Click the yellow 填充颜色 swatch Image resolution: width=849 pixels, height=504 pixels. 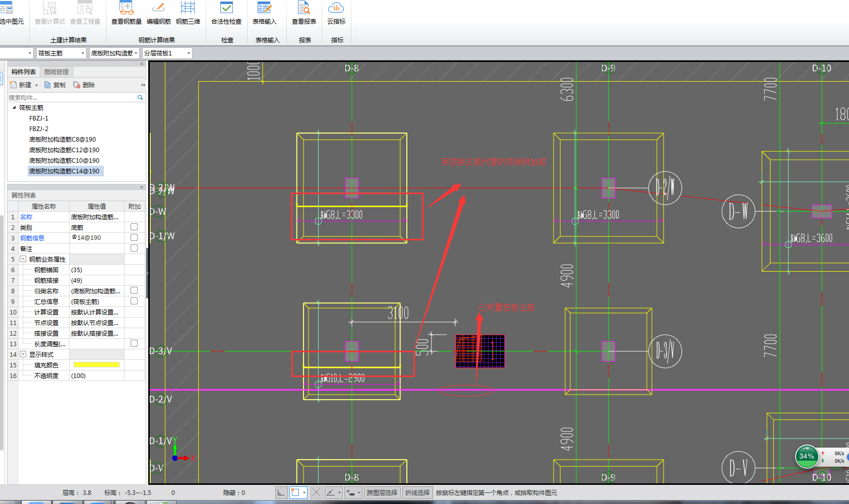click(x=96, y=364)
